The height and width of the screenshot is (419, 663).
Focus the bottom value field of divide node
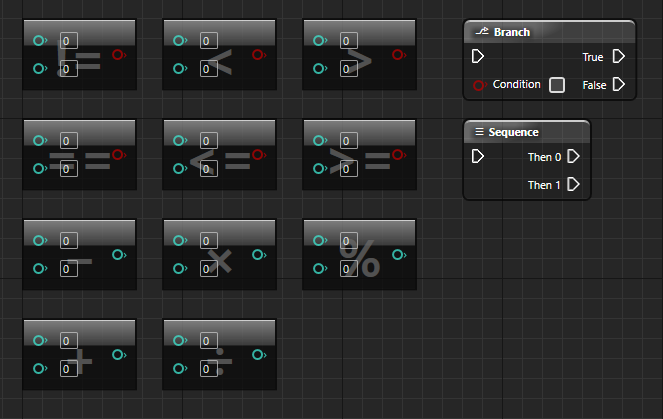[208, 369]
